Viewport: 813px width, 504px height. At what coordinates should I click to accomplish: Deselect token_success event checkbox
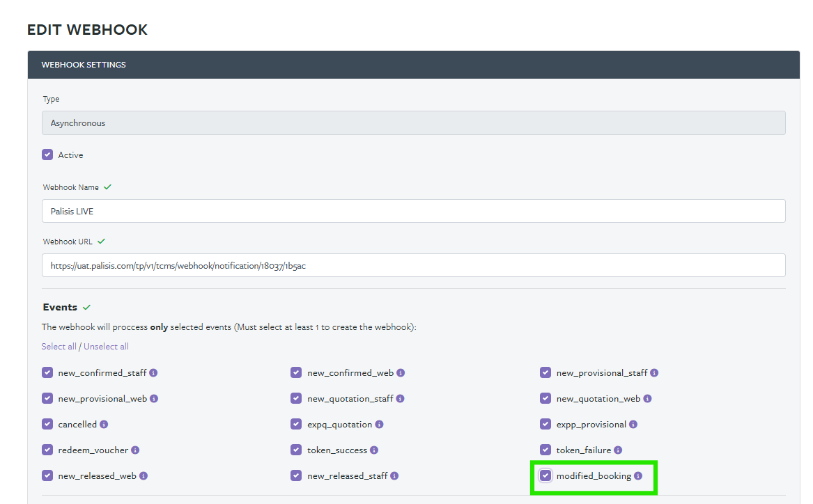coord(296,450)
